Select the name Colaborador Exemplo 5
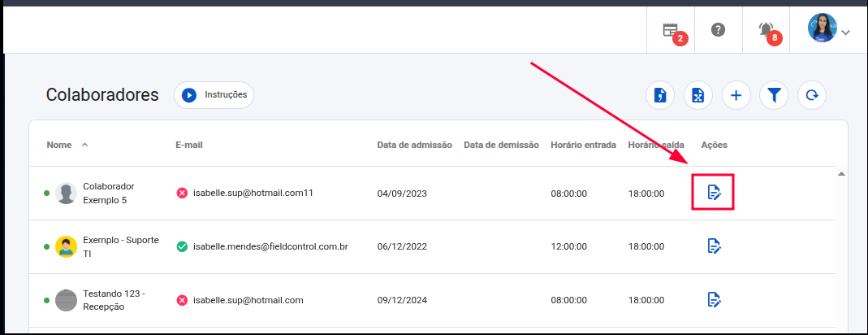 [x=109, y=193]
